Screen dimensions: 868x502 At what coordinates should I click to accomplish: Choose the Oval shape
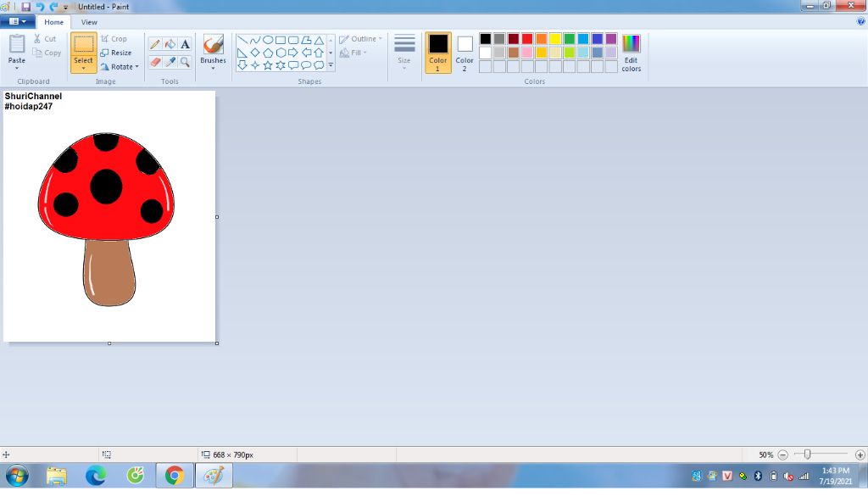click(268, 40)
